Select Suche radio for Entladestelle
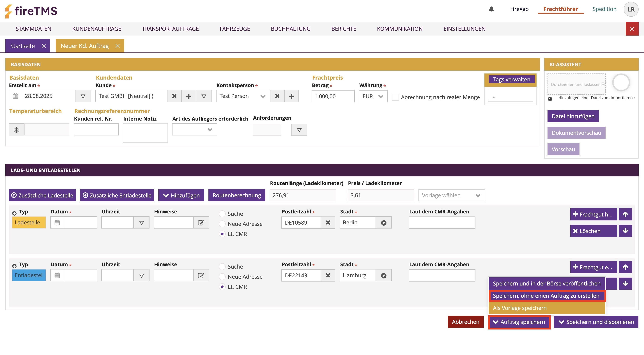This screenshot has width=644, height=355. click(x=222, y=267)
